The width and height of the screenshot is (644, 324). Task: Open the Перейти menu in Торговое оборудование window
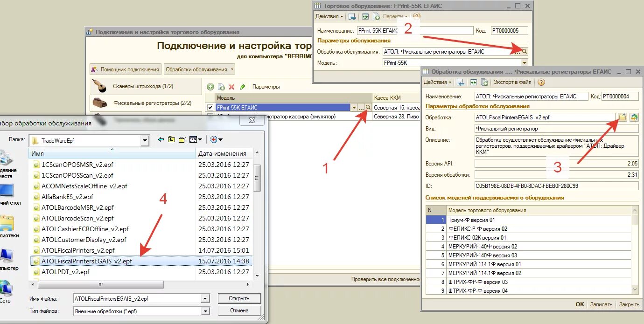click(396, 16)
